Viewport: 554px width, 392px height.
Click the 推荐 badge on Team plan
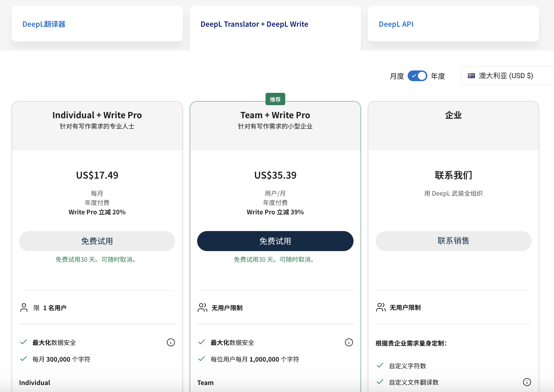pyautogui.click(x=275, y=99)
